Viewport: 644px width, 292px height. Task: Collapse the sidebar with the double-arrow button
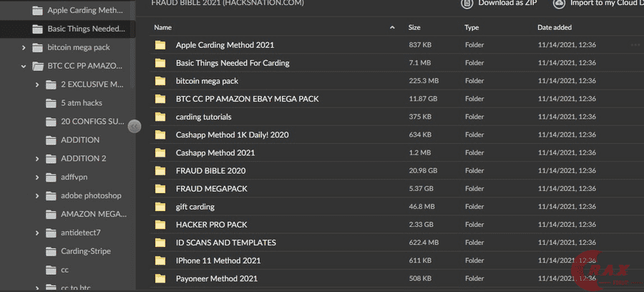pos(135,127)
